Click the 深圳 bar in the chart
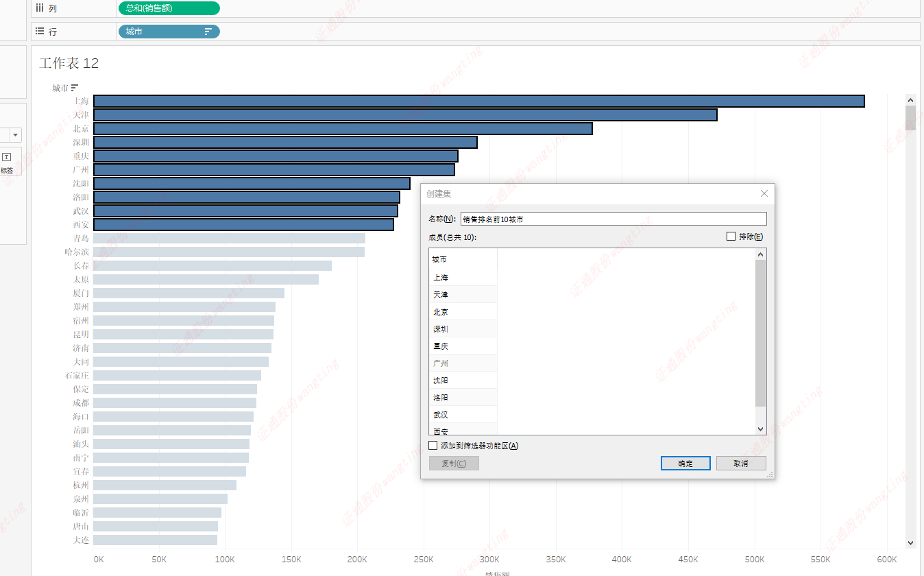Image resolution: width=924 pixels, height=576 pixels. click(285, 142)
